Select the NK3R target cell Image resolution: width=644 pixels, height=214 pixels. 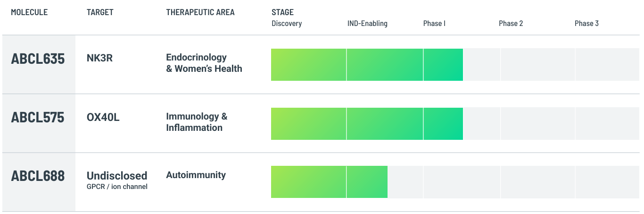tap(99, 59)
